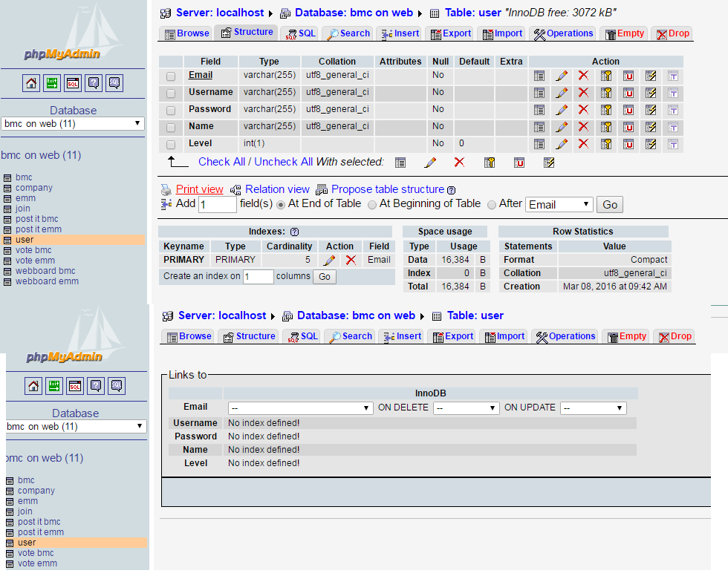
Task: Open the After field dropdown showing Email
Action: pyautogui.click(x=559, y=204)
